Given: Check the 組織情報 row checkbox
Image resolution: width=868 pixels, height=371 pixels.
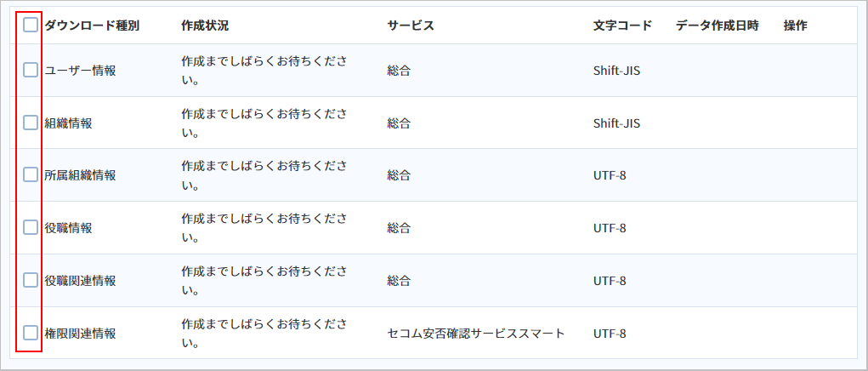Looking at the screenshot, I should tap(31, 123).
